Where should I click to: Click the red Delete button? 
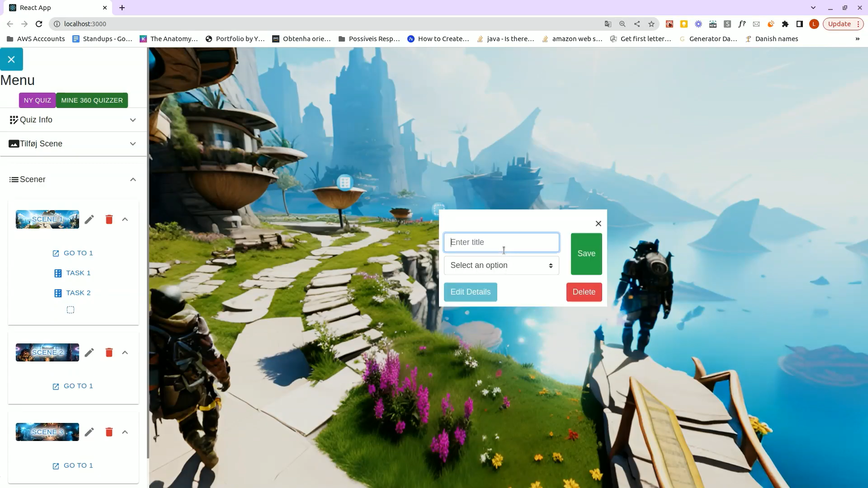coord(584,292)
